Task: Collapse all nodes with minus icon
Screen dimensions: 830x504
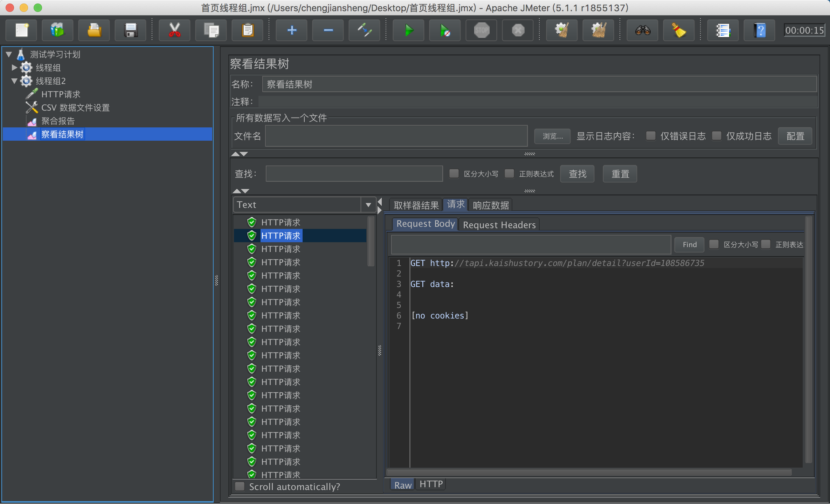Action: (328, 30)
